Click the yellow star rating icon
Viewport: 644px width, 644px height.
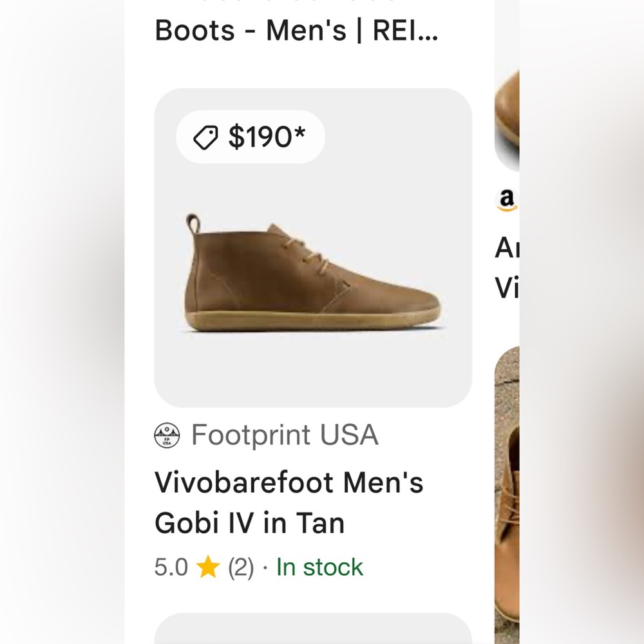(x=208, y=567)
